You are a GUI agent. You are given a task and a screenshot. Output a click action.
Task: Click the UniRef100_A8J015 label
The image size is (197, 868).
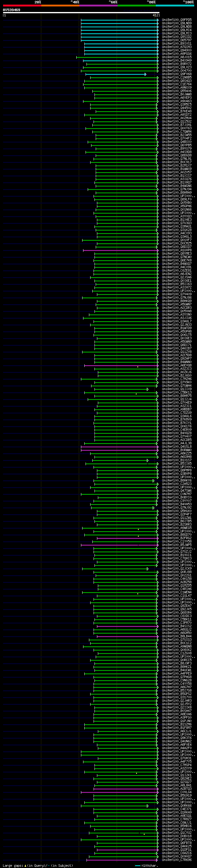(x=177, y=57)
